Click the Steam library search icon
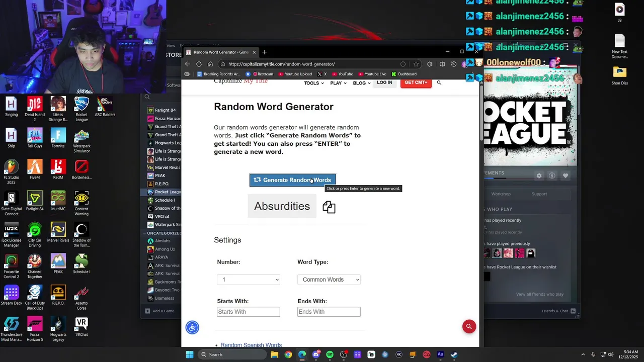The height and width of the screenshot is (362, 644). point(147,97)
